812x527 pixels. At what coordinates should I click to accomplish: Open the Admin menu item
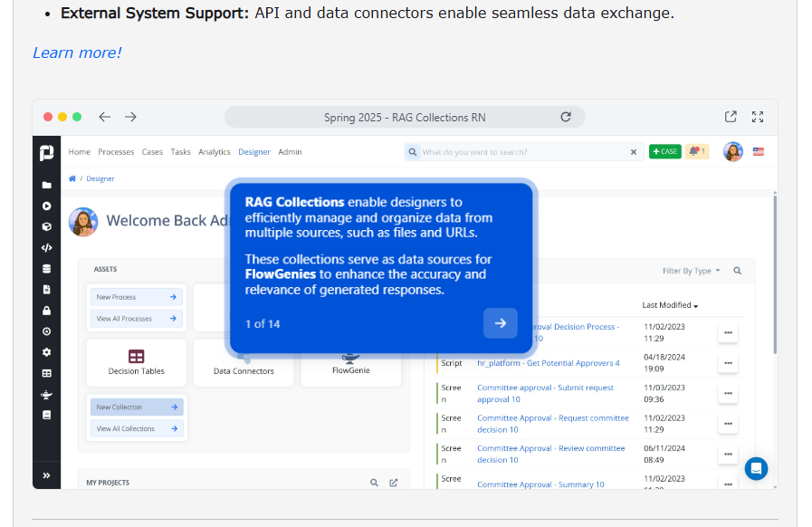290,152
